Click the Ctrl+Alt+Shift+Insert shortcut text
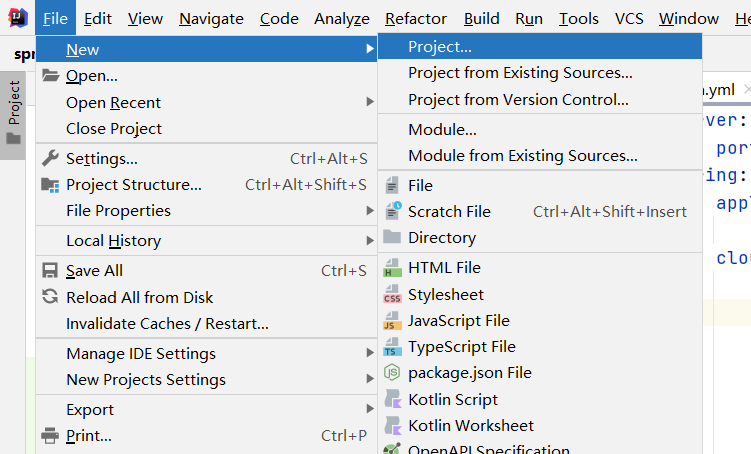The height and width of the screenshot is (454, 751). [x=610, y=211]
